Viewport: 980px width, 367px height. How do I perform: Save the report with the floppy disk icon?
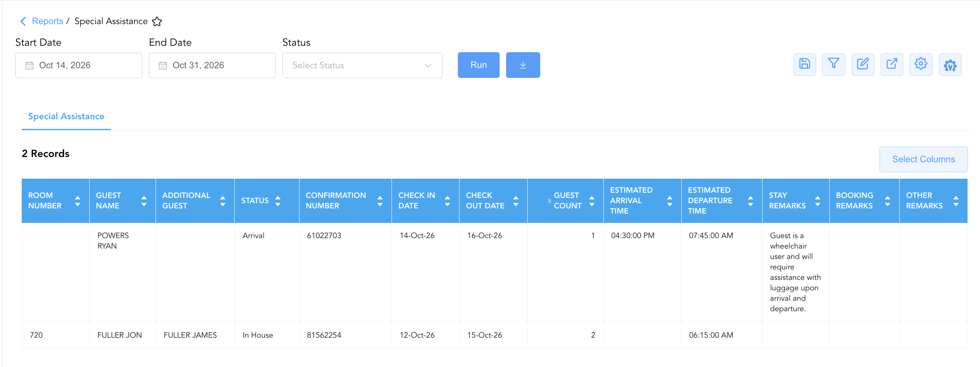(x=805, y=64)
